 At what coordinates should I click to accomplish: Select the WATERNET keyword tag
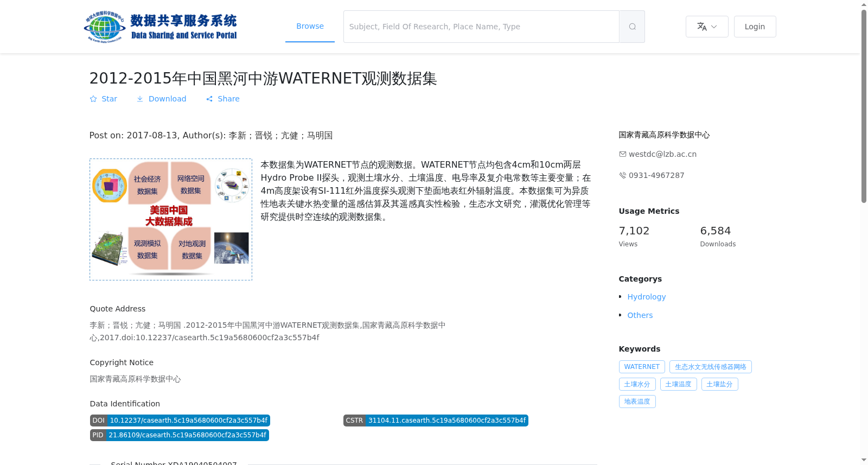tap(642, 367)
